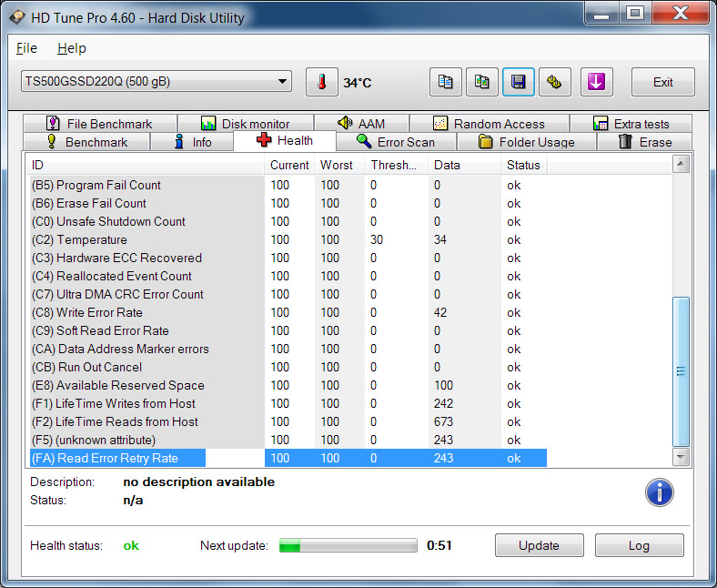Click the vertical scrollbar thumb
Screen dimensions: 717x588
coord(681,371)
